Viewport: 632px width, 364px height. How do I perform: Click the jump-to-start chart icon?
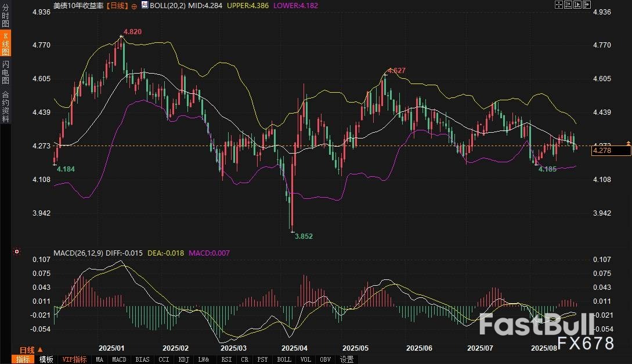coord(568,4)
